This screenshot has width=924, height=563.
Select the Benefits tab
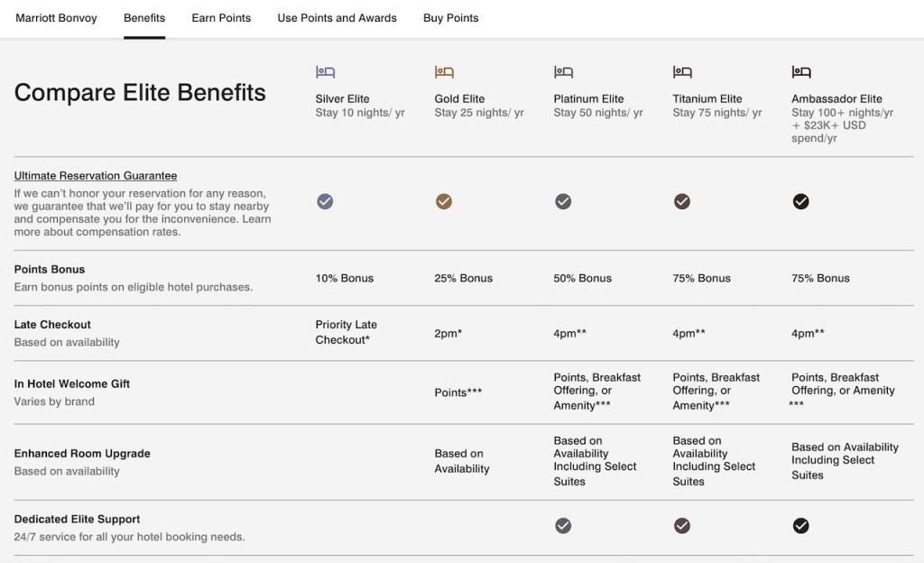point(144,18)
